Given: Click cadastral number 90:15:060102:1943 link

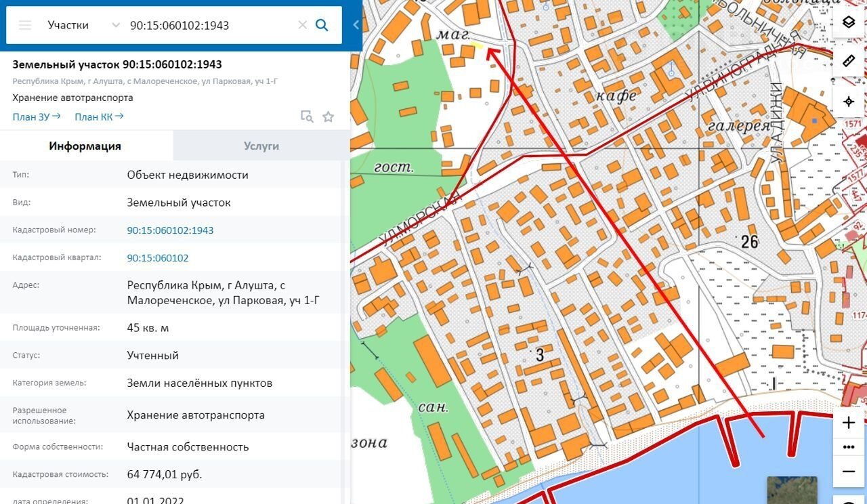Looking at the screenshot, I should tap(170, 230).
